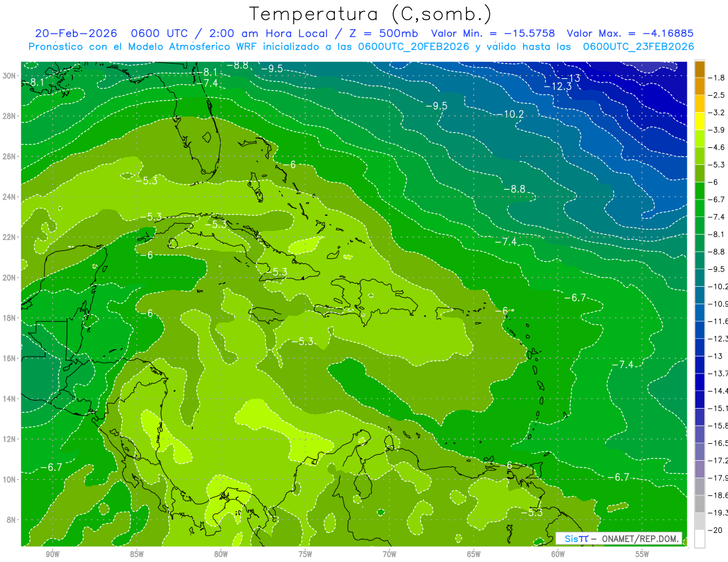Click the longitude axis label '75W'
This screenshot has height=562, width=728.
(x=305, y=555)
